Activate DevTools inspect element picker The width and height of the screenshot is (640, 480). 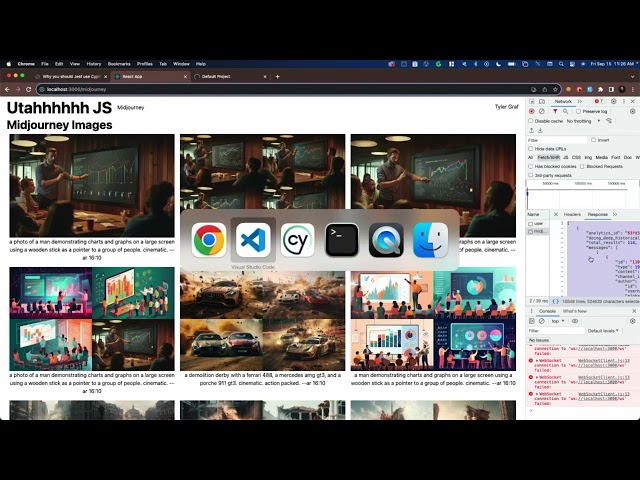(x=531, y=101)
